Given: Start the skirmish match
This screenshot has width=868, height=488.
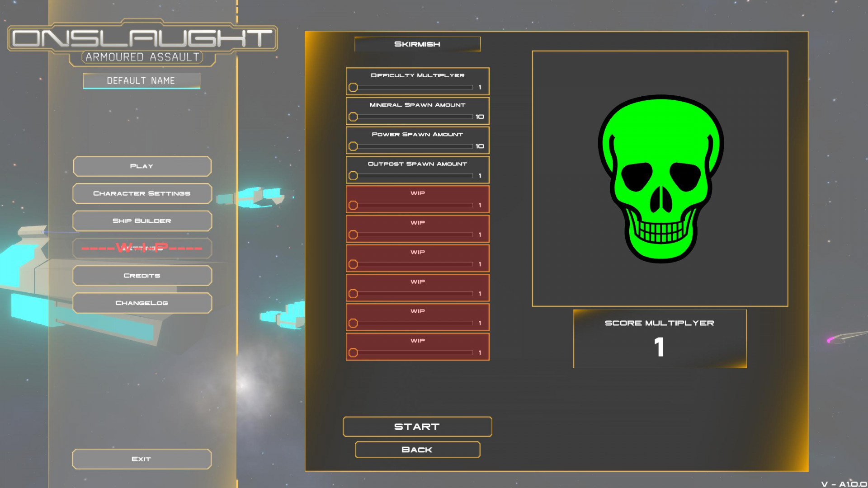Looking at the screenshot, I should coord(417,427).
